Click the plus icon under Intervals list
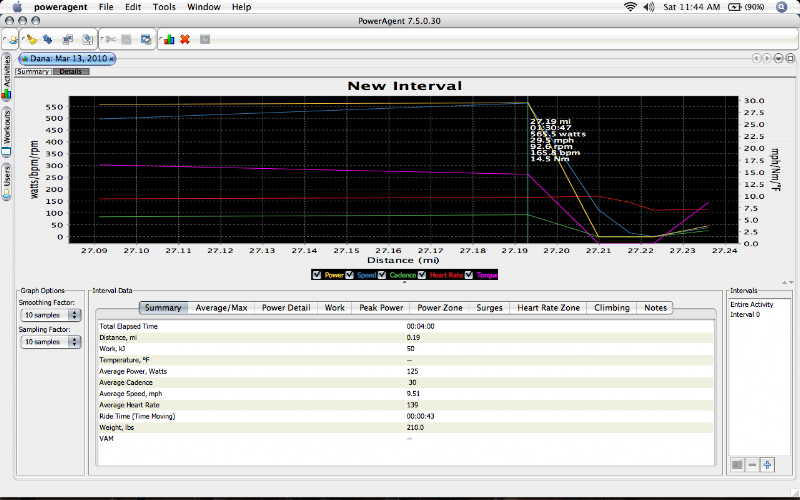The height and width of the screenshot is (500, 800). coord(767,464)
